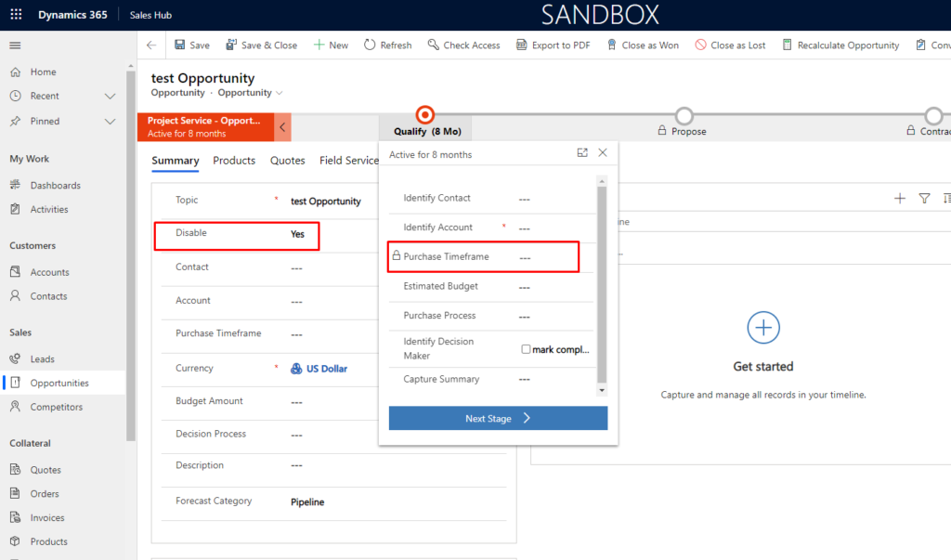Click the Project Service process name
This screenshot has height=560, width=951.
(203, 121)
